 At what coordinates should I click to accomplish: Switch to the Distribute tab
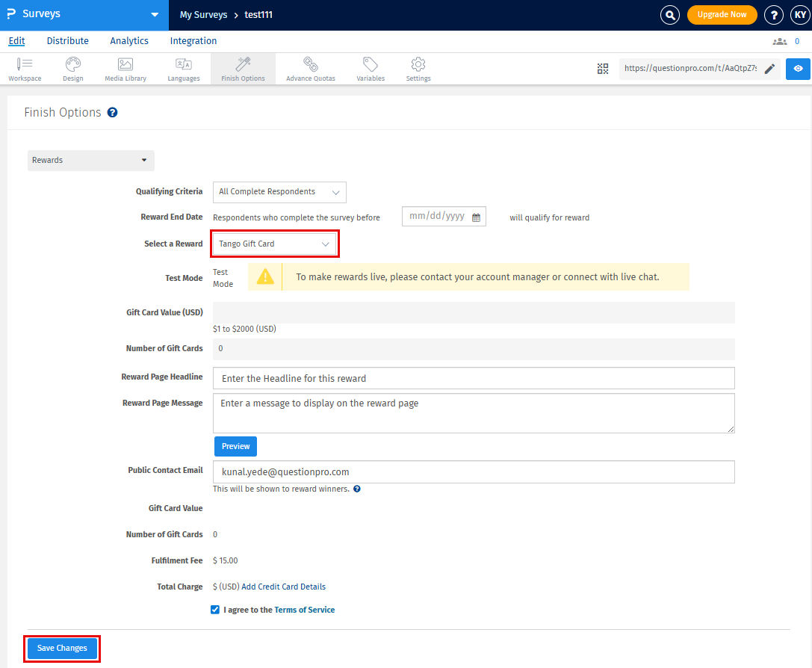click(67, 41)
